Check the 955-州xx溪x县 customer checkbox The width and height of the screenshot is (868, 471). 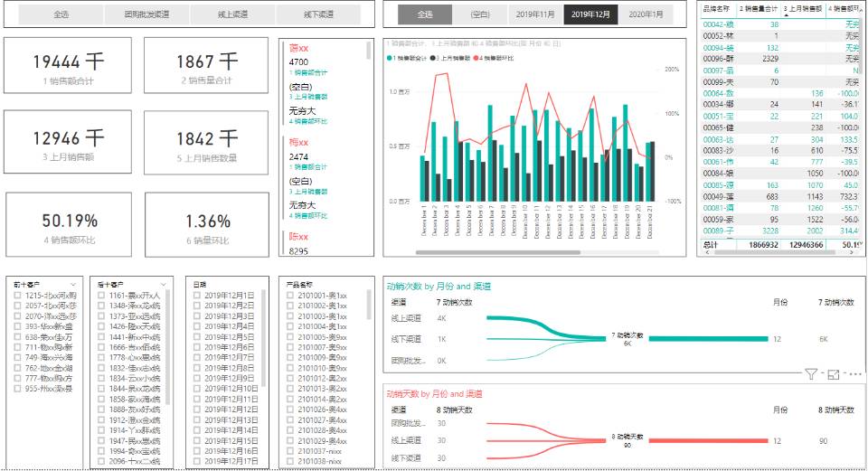pos(18,389)
